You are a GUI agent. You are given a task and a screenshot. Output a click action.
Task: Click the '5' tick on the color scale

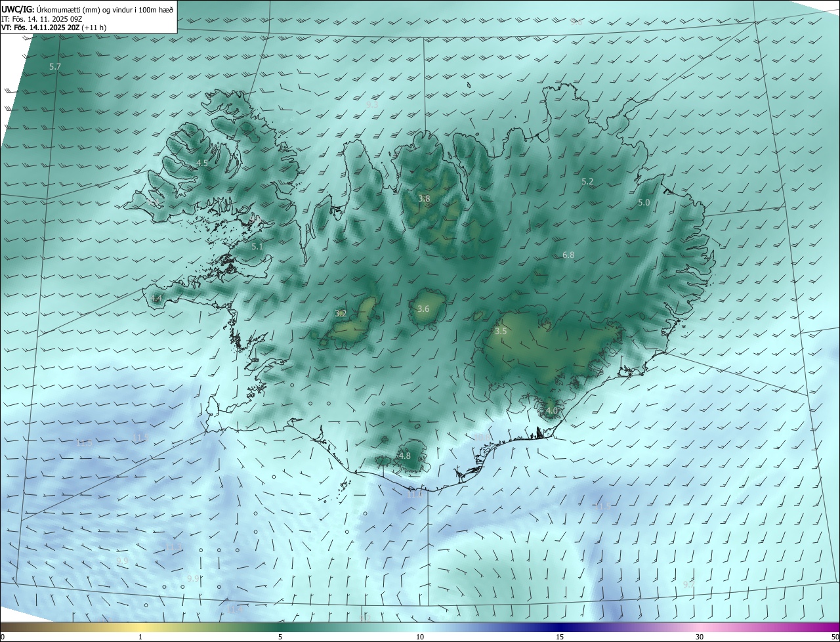(280, 637)
